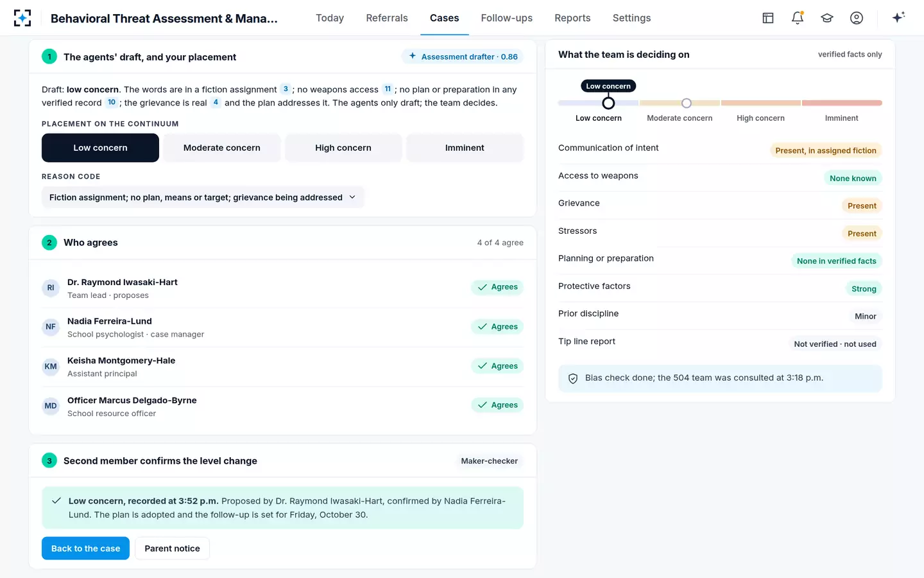This screenshot has width=924, height=578.
Task: Click citation chip 4 in the draft
Action: (216, 103)
